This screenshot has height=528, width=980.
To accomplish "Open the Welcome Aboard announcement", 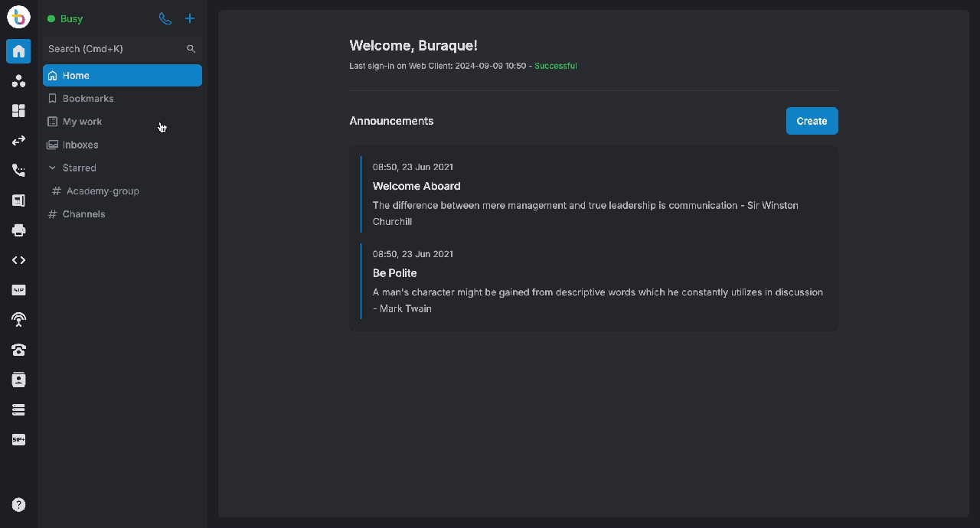I will 416,186.
